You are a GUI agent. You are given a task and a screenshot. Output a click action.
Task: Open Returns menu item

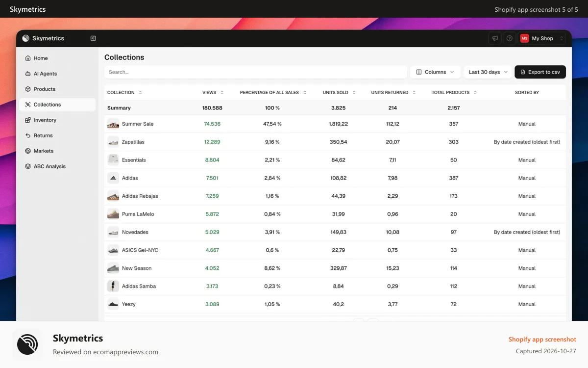tap(57, 135)
